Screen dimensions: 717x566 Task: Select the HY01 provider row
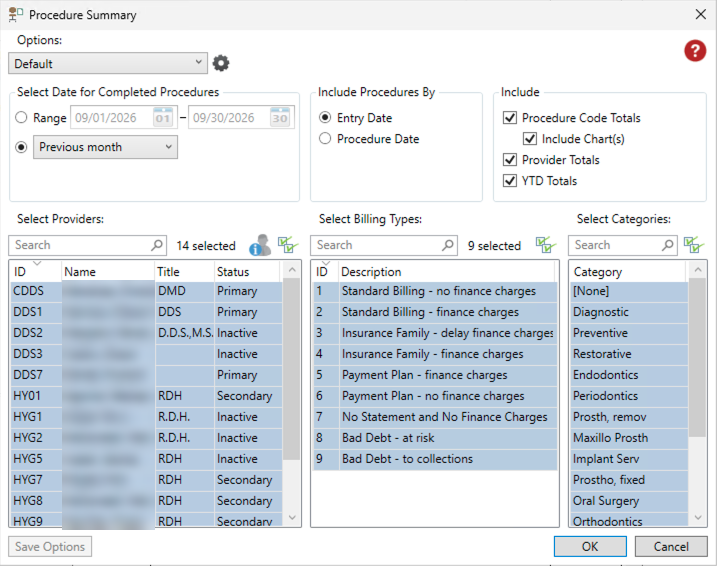pyautogui.click(x=146, y=395)
